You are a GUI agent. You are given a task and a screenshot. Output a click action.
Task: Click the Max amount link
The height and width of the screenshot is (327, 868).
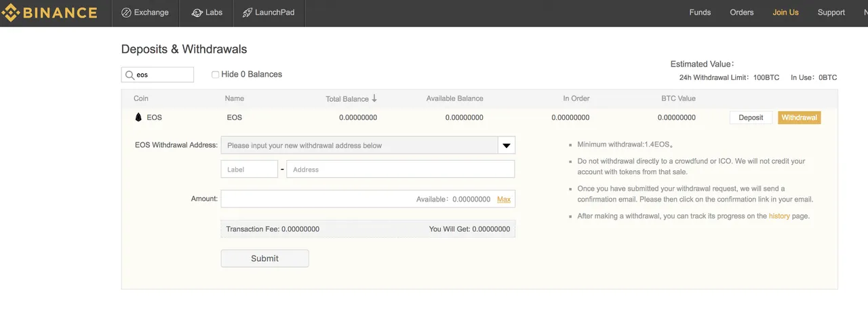pos(504,199)
